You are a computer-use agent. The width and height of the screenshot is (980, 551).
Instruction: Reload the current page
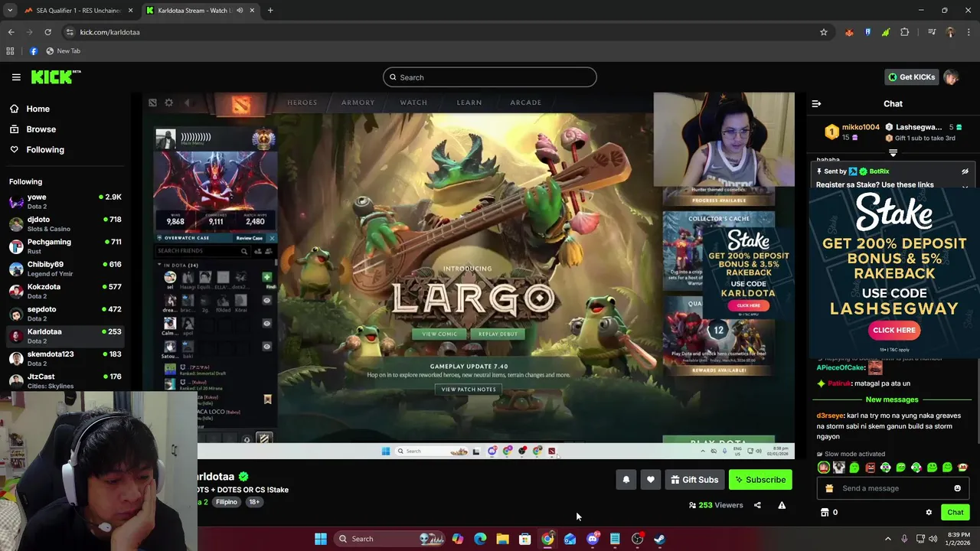(47, 32)
